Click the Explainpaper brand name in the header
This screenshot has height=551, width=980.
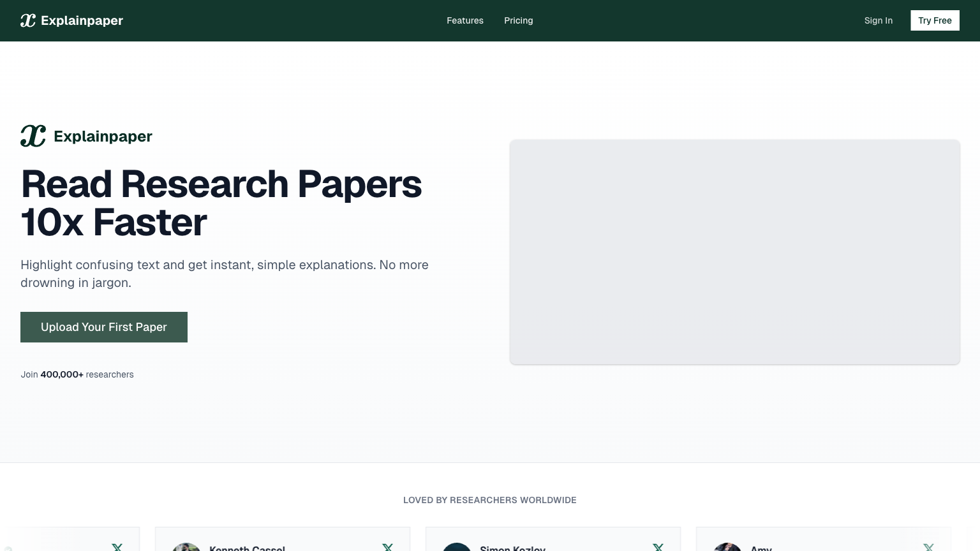pos(82,20)
